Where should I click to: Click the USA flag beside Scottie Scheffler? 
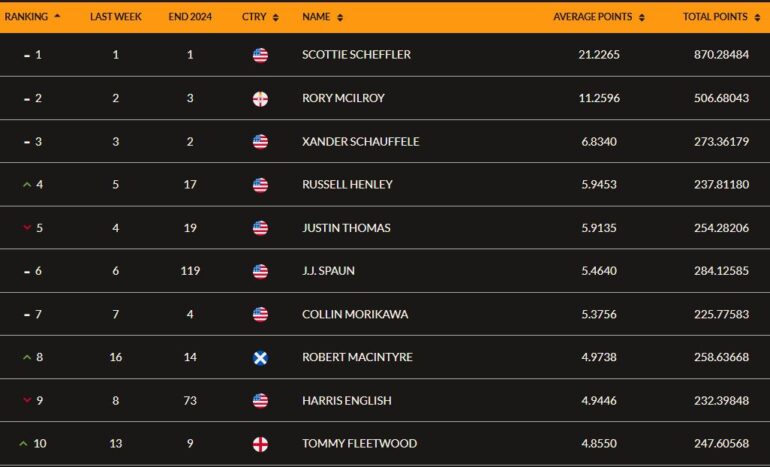tap(260, 55)
